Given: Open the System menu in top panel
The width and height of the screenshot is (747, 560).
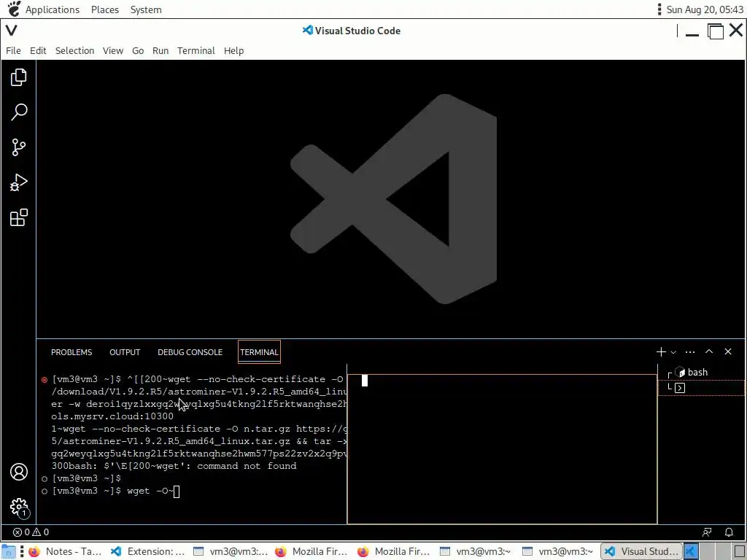Looking at the screenshot, I should point(146,9).
